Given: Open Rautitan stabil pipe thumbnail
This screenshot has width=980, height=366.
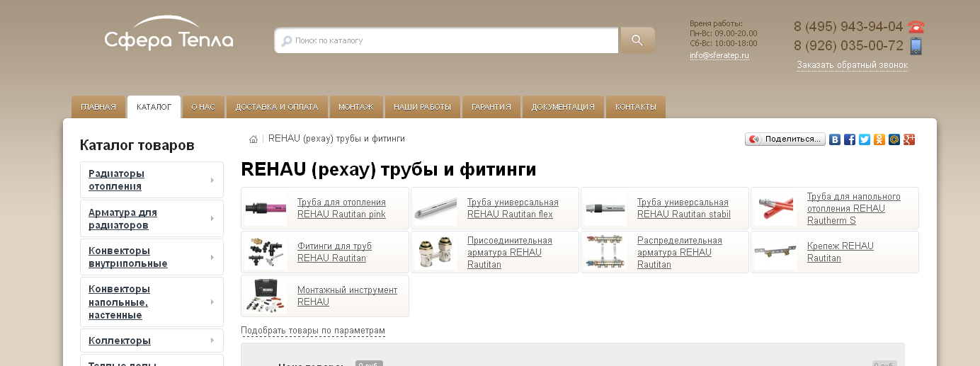Looking at the screenshot, I should click(x=605, y=208).
